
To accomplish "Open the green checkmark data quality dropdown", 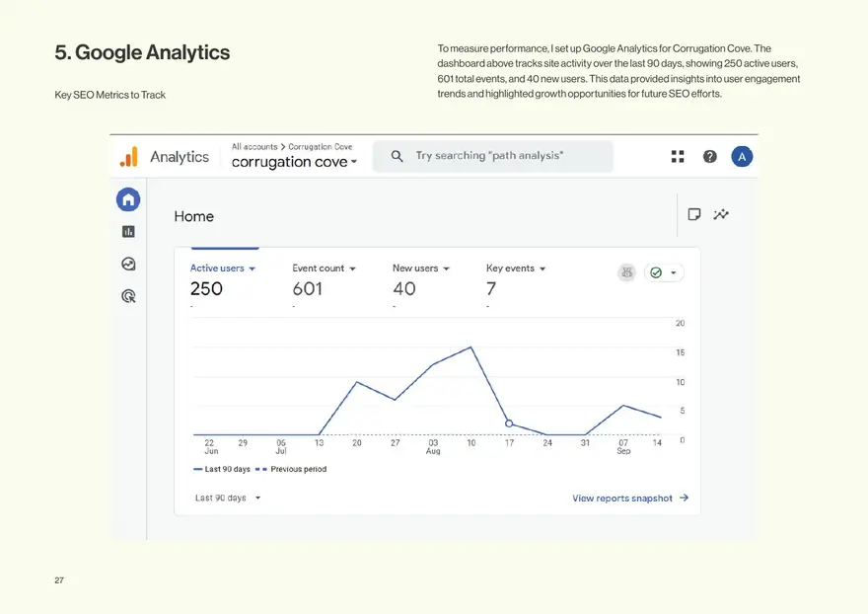I will (664, 272).
